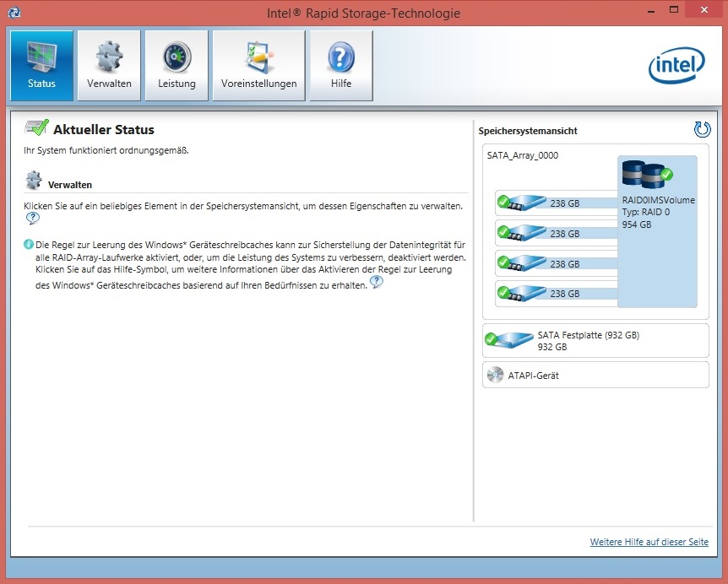Click the Verwalten section heading

point(69,185)
